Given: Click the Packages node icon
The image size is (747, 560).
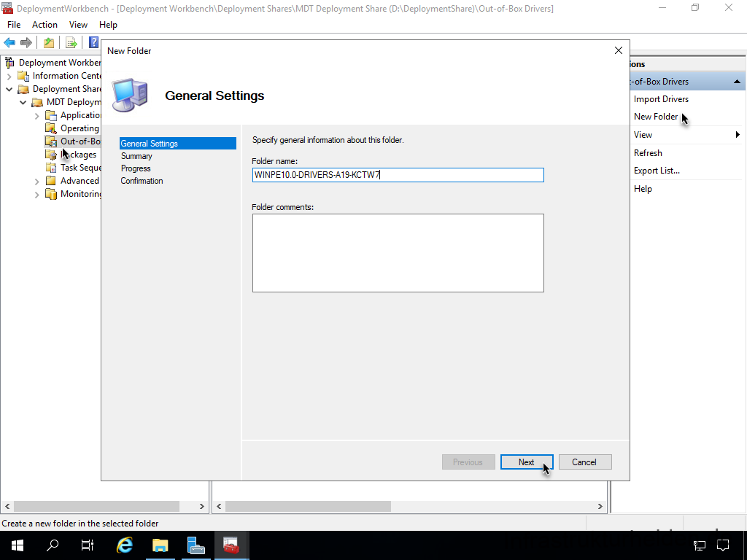Looking at the screenshot, I should click(51, 155).
